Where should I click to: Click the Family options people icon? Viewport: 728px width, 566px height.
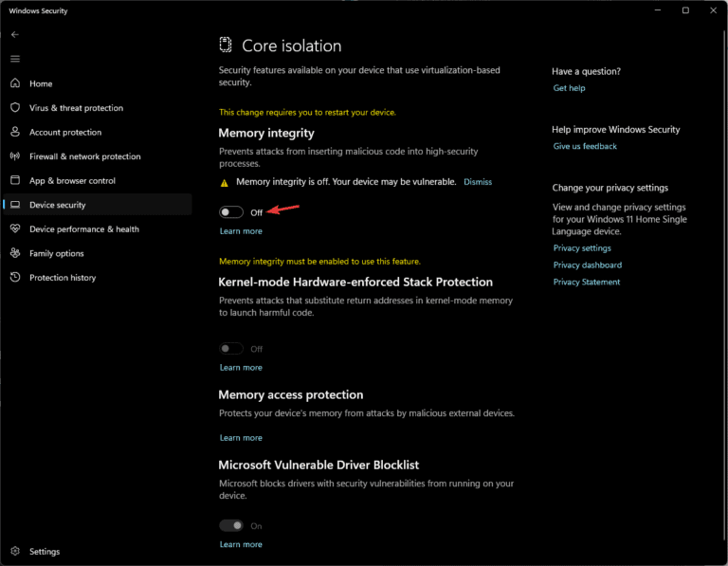point(15,252)
